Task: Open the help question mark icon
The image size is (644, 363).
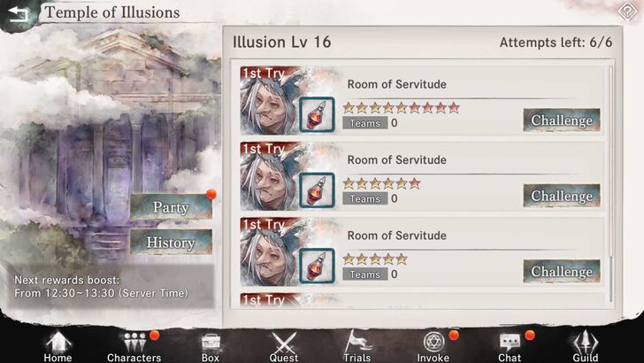Action: [x=627, y=12]
